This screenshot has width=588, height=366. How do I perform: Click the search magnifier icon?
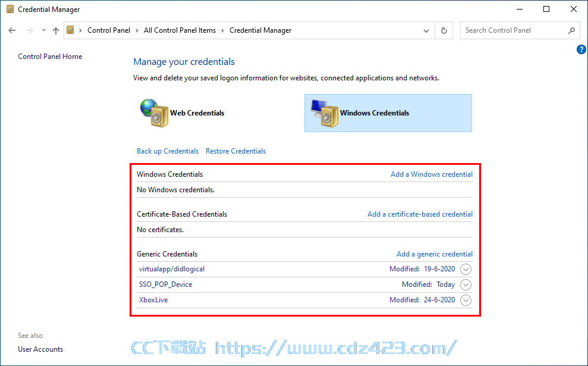571,30
